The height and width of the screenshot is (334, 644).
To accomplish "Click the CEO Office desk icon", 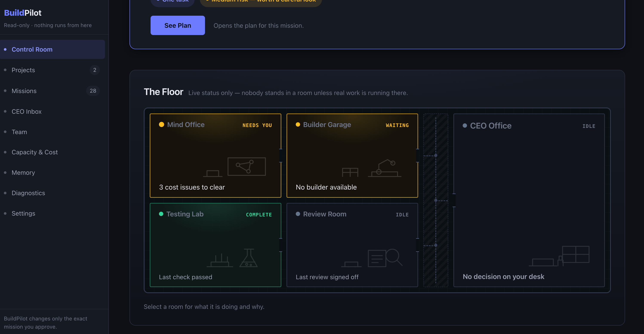I will click(543, 262).
